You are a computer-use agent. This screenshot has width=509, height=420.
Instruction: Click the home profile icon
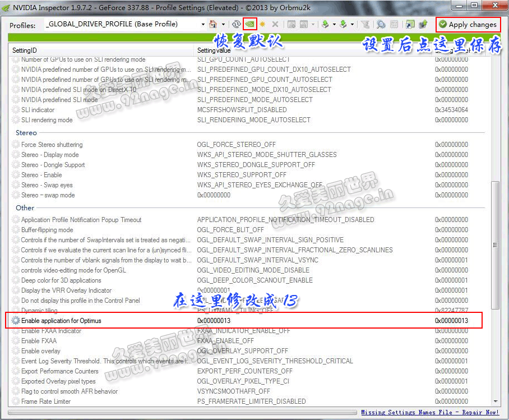tap(213, 24)
